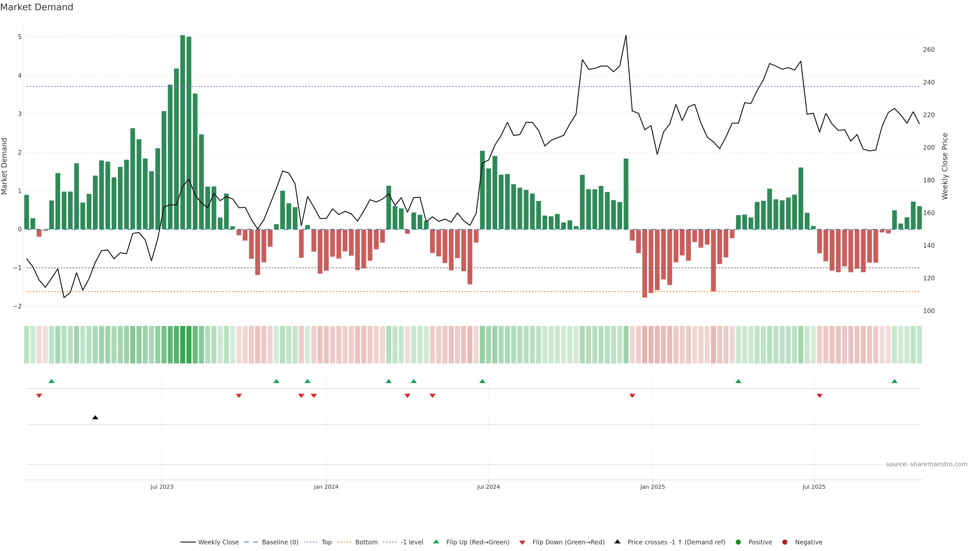Click the Flip Down legend triangle icon
Screen dimensions: 980x551
[522, 542]
